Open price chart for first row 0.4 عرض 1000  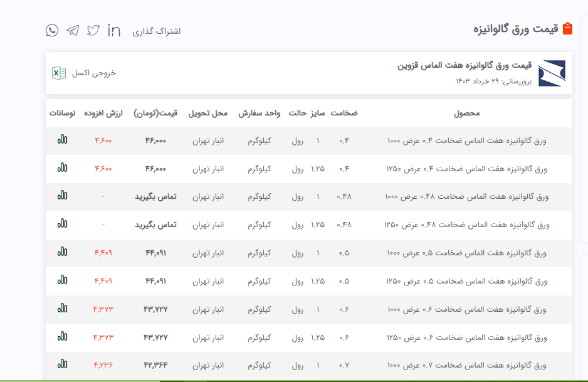(x=62, y=140)
